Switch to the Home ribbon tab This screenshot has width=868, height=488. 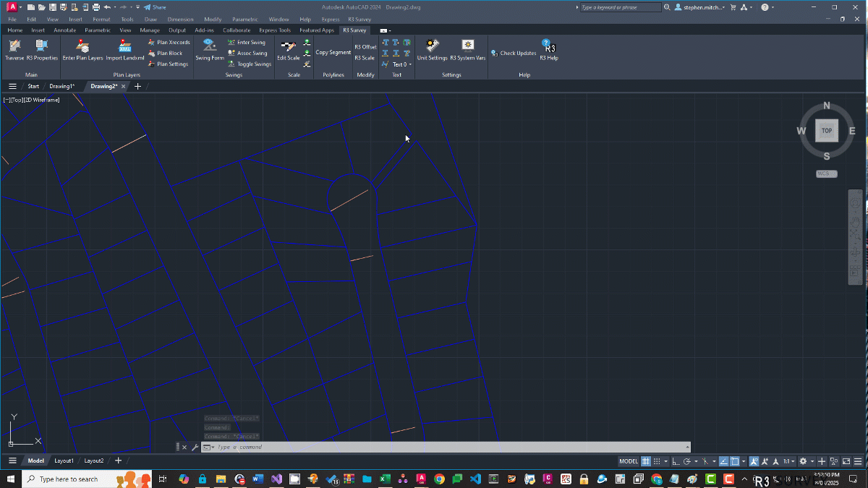tap(14, 30)
